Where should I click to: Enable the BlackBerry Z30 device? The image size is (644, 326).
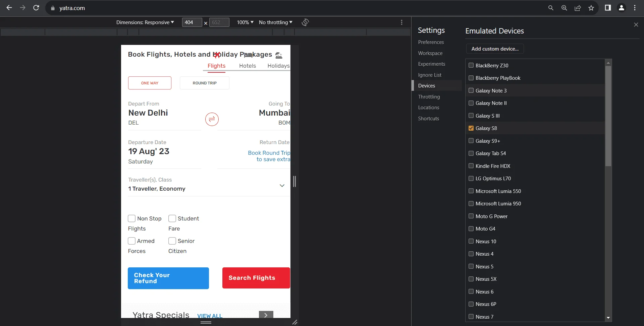tap(471, 65)
